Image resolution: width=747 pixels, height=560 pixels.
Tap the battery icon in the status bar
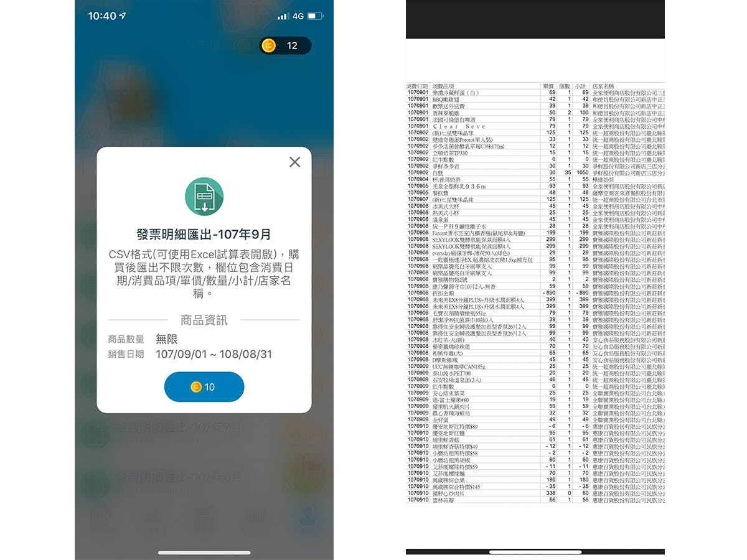(315, 16)
